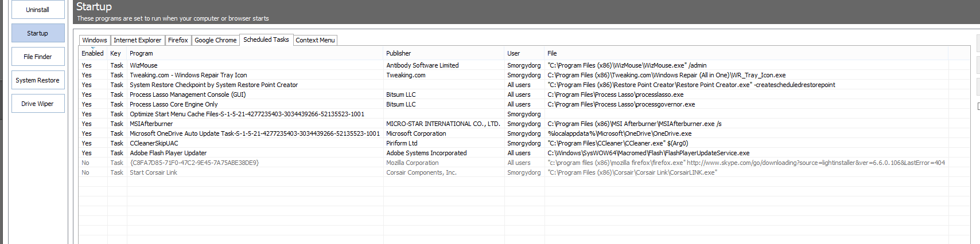Select the MSIAfterburner task row
Viewport: 980px width, 244px height.
click(151, 124)
